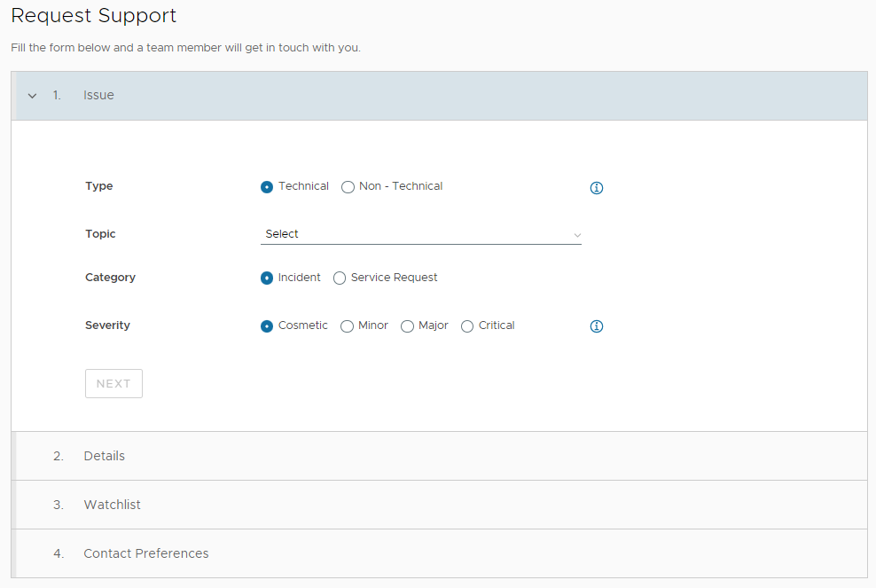Screen dimensions: 876x588
Task: Click the Request Support heading
Action: 93,16
